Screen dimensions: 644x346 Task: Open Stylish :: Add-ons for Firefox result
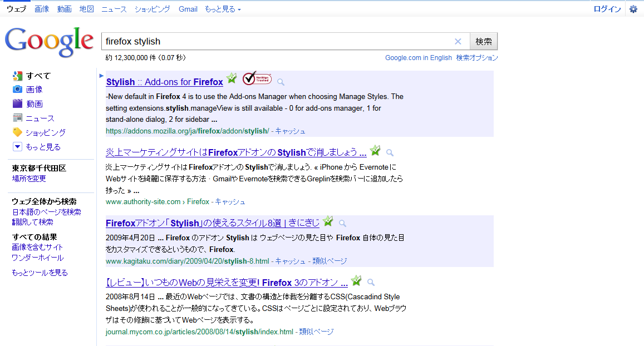[165, 82]
